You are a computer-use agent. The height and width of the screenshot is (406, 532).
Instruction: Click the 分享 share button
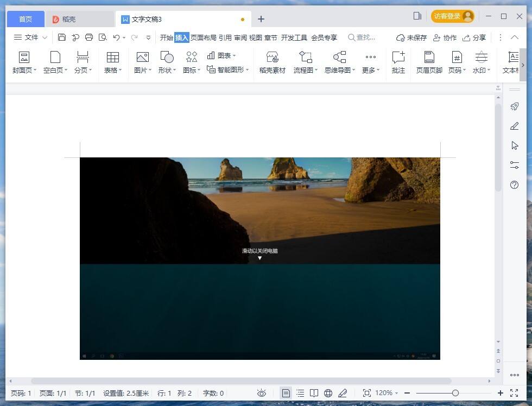[x=474, y=37]
